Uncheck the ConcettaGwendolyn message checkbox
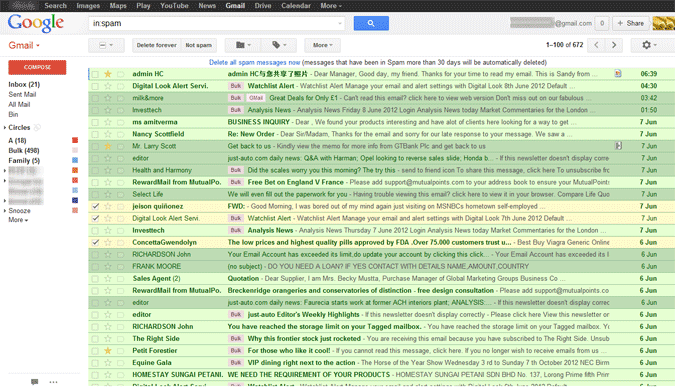Viewport: 675px width, 390px height. point(95,242)
